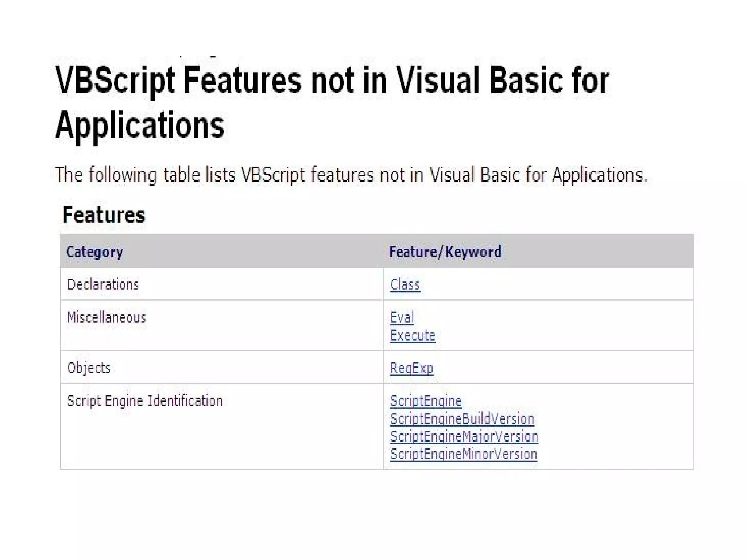
Task: Select the Objects category cell
Action: click(x=89, y=368)
